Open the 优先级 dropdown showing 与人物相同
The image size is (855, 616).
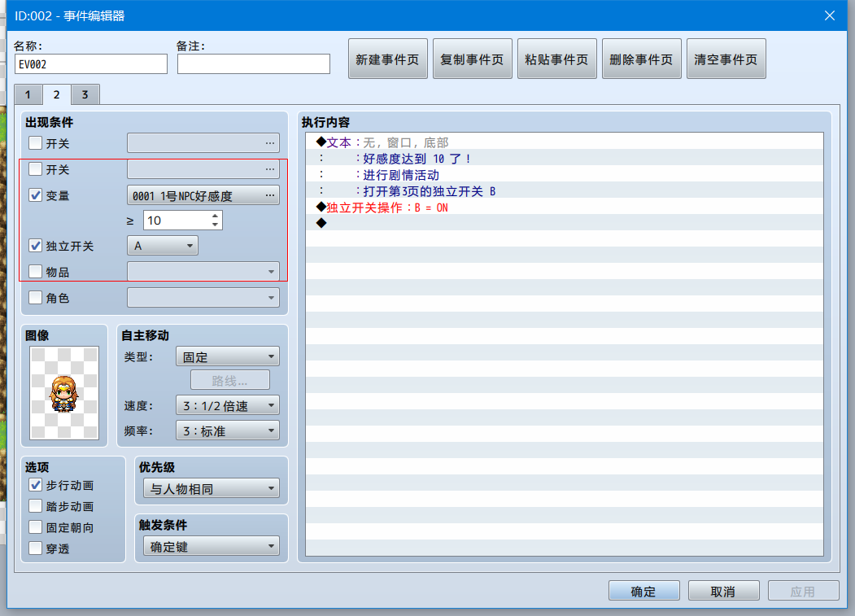[212, 488]
